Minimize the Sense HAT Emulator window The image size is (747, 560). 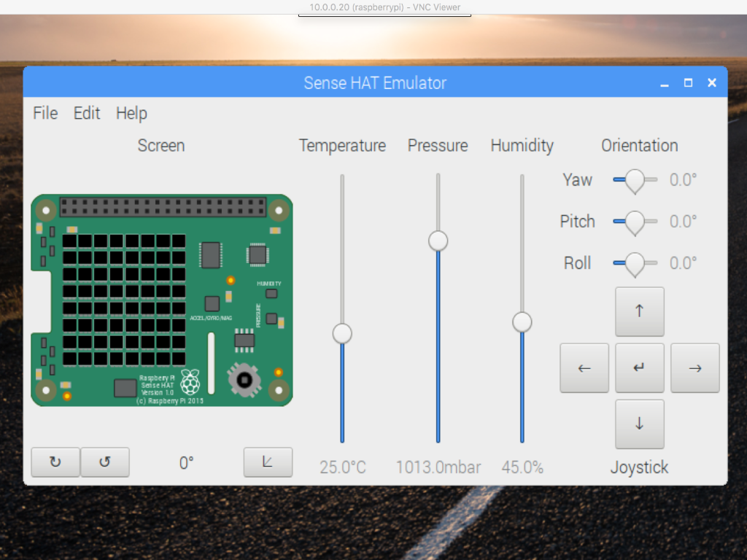point(664,83)
